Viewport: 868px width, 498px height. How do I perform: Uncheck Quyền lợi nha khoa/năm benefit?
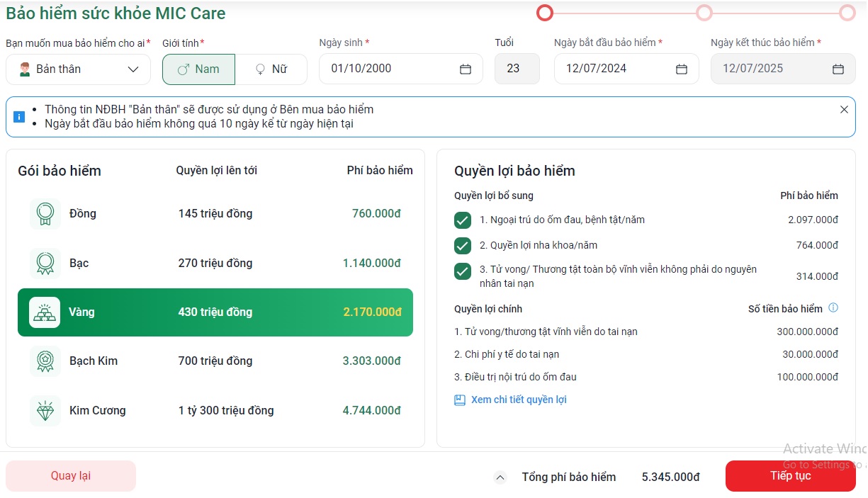point(463,246)
